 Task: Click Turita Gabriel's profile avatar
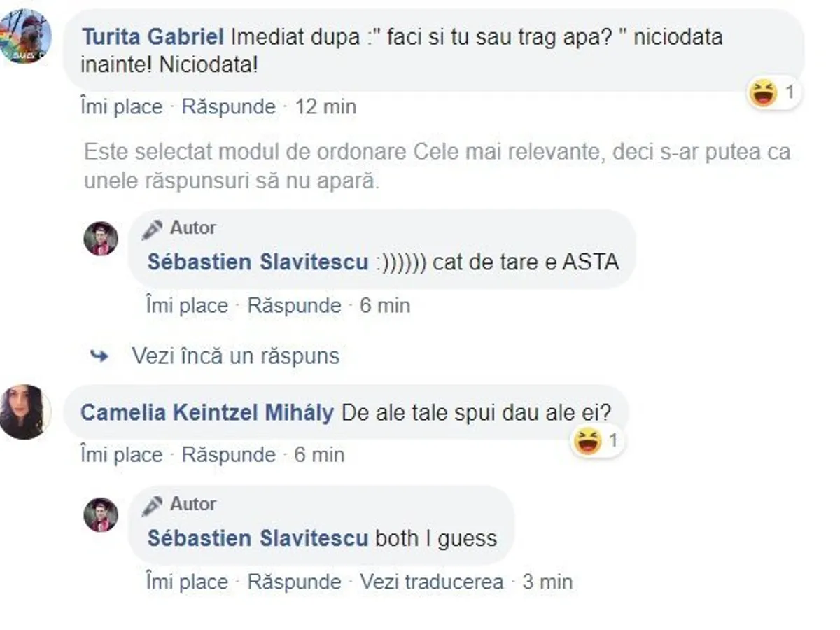coord(25,36)
